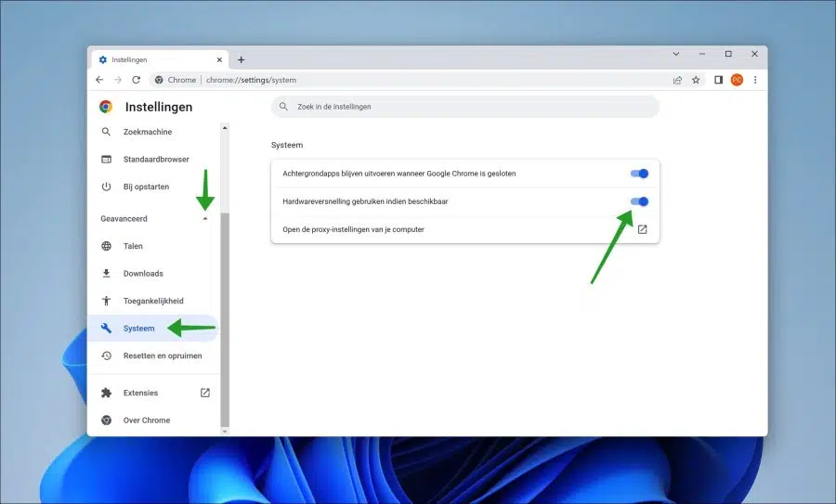The height and width of the screenshot is (504, 836).
Task: Select Systeem in the sidebar
Action: point(152,329)
